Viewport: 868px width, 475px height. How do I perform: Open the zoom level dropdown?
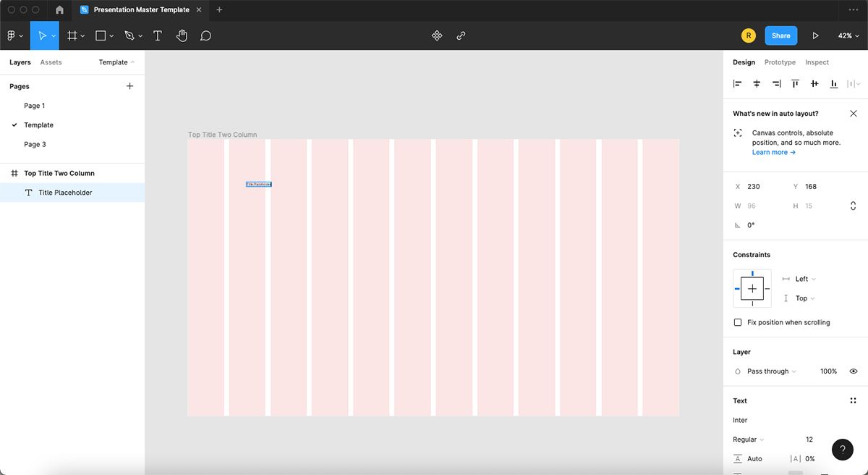tap(848, 35)
